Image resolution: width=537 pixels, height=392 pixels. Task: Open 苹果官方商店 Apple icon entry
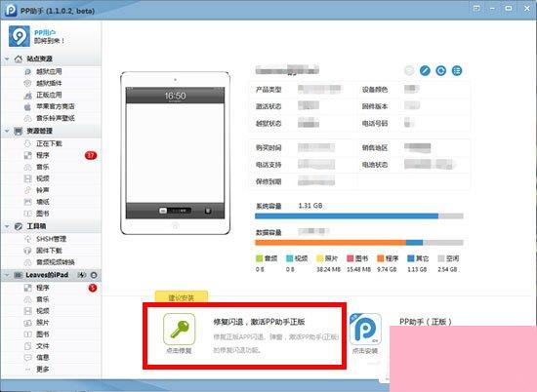tap(27, 106)
